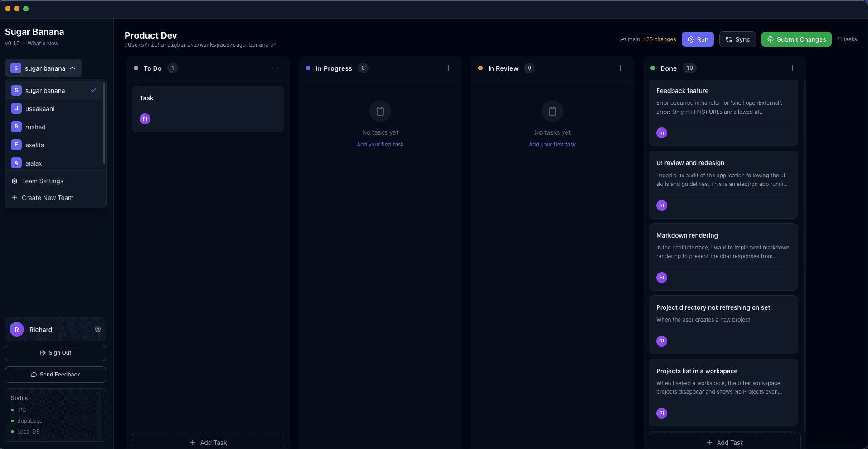
Task: Open Team Settings
Action: 43,181
